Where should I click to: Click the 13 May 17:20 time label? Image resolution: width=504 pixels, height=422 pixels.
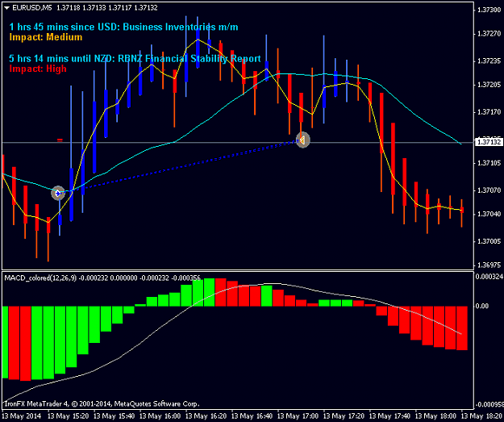tap(344, 416)
